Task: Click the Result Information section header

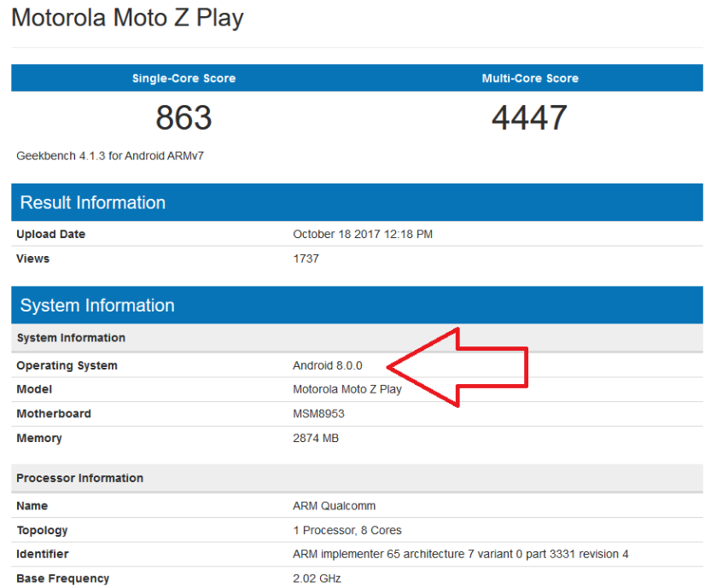Action: click(x=358, y=202)
